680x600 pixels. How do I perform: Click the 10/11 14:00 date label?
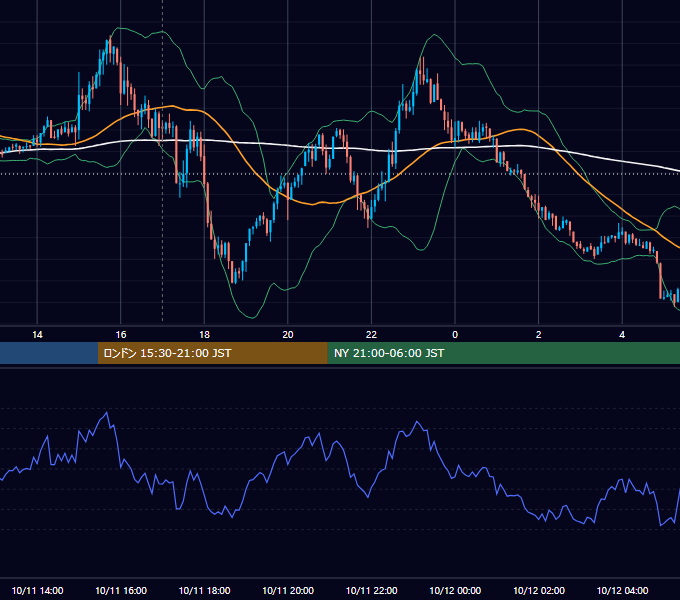(37, 590)
